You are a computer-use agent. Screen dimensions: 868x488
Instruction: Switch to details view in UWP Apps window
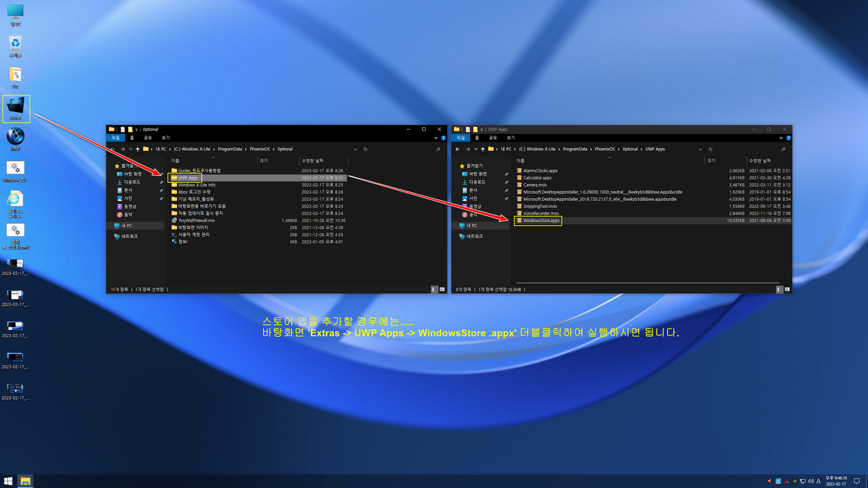click(x=779, y=289)
